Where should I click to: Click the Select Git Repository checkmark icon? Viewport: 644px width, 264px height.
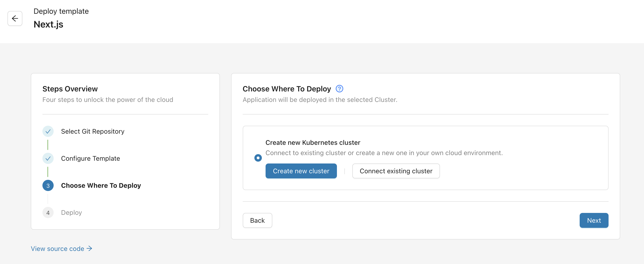[48, 131]
